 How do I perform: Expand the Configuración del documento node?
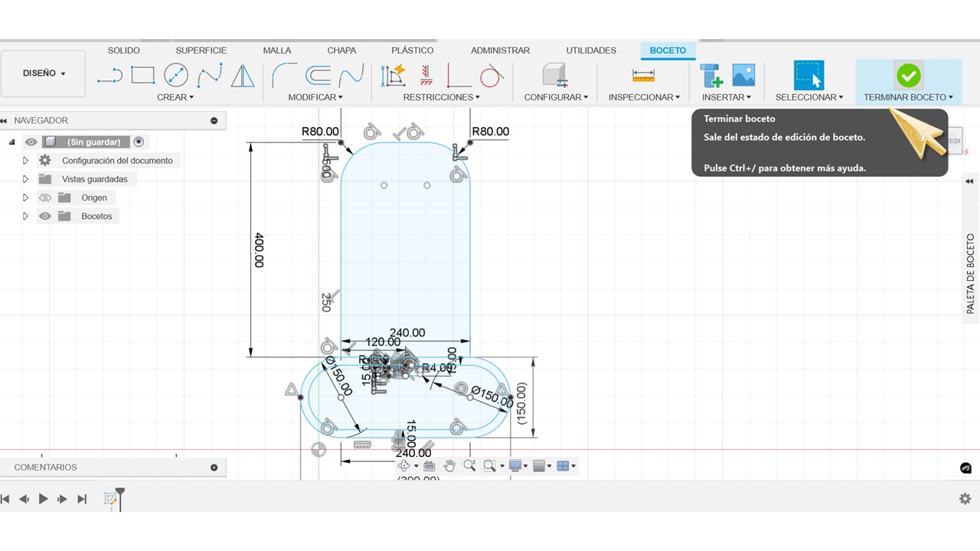[x=25, y=161]
